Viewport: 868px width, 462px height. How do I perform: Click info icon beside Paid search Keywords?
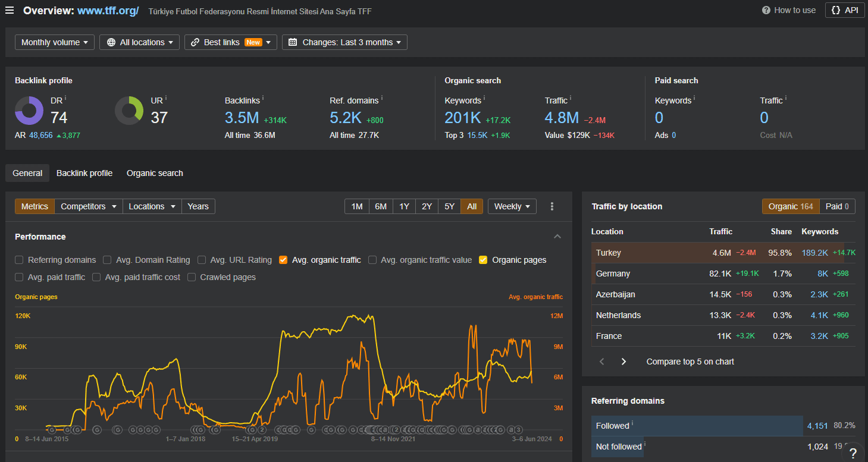(x=694, y=98)
